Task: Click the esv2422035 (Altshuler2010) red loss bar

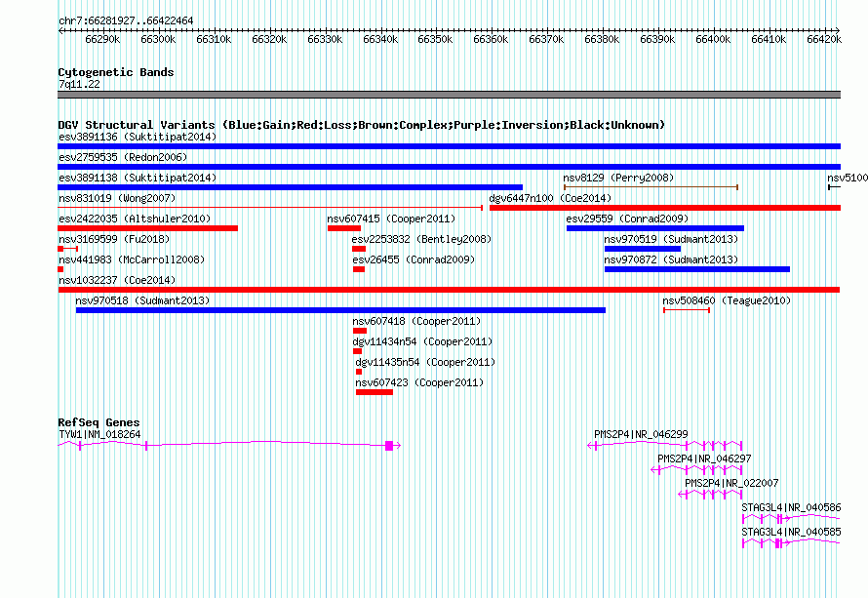Action: click(x=148, y=228)
